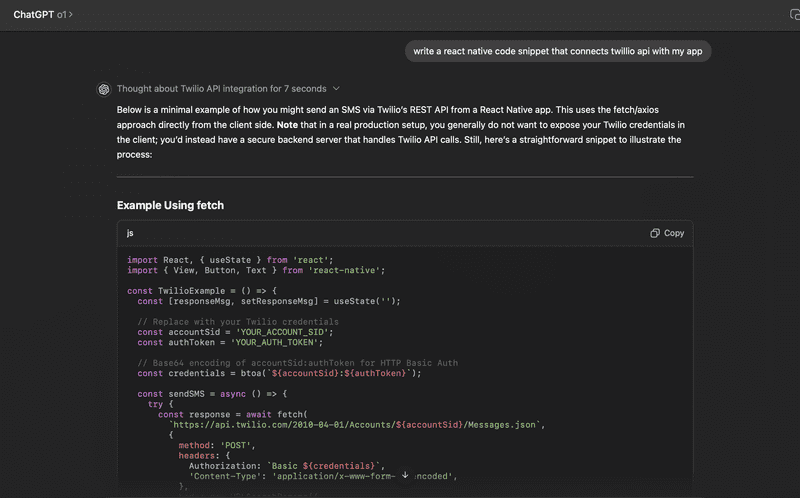Select the user message bubble about Twilio
Screen dimensions: 800x498
[x=558, y=51]
